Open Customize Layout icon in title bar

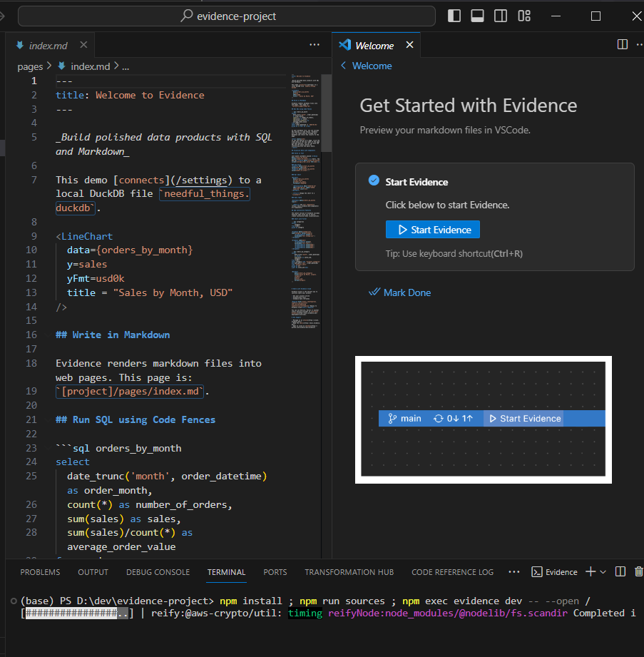click(524, 16)
